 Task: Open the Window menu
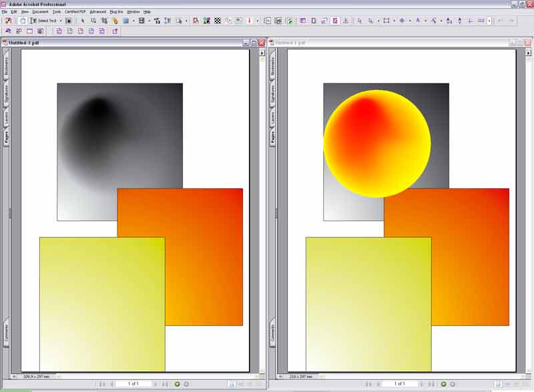tap(133, 12)
